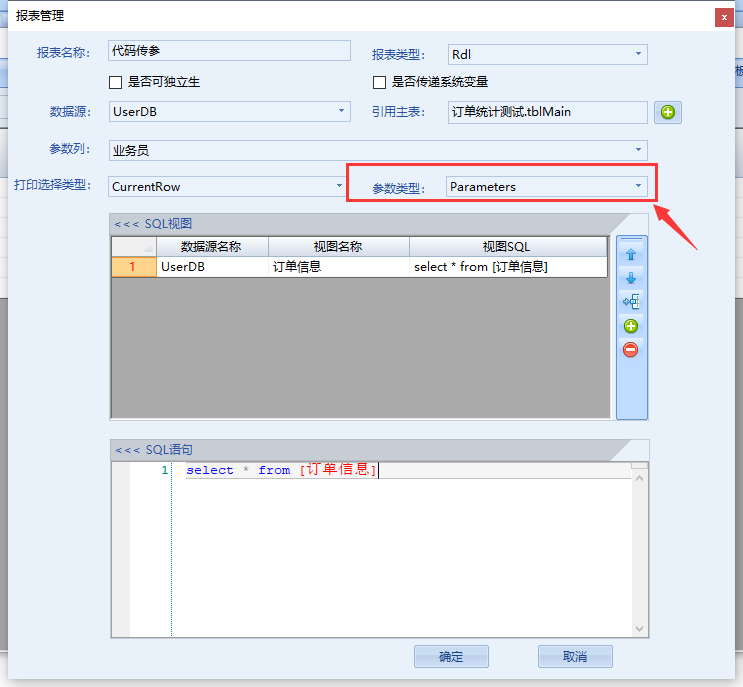Image resolution: width=743 pixels, height=687 pixels.
Task: Click green plus beside 引用主表 field
Action: pos(668,112)
